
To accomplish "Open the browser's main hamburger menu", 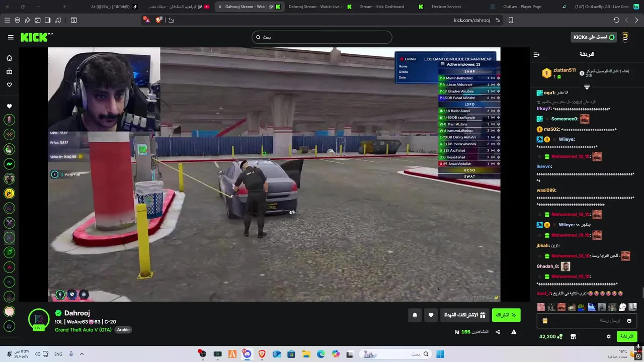I will 7,20.
